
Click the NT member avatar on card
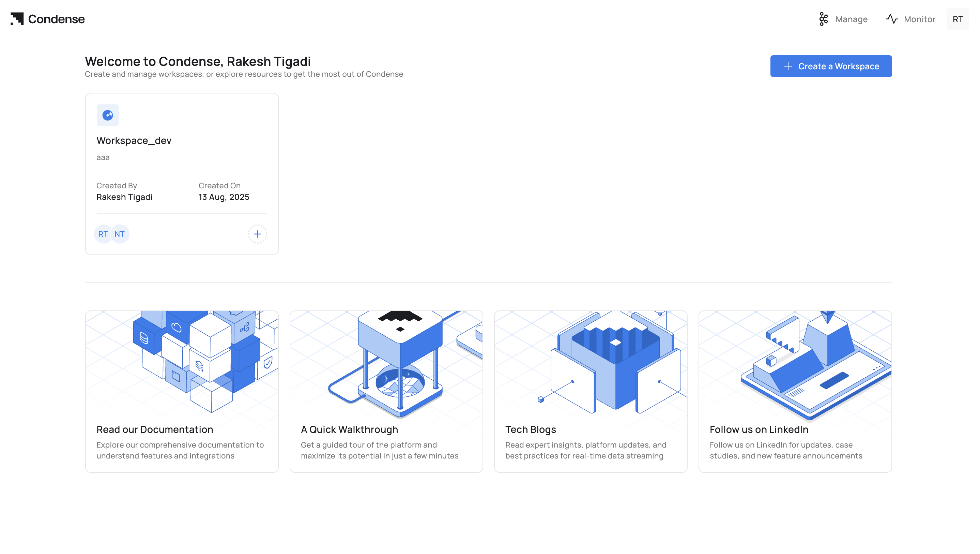coord(120,234)
